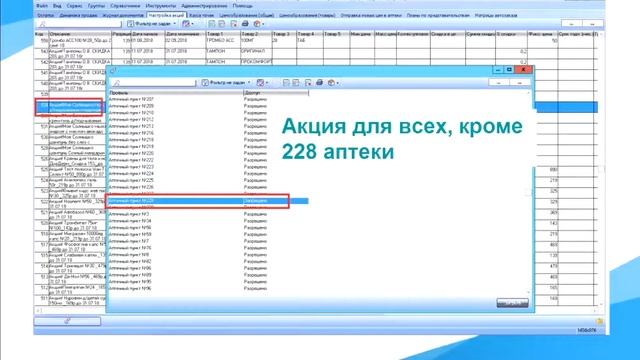Image resolution: width=640 pixels, height=360 pixels.
Task: Open the Инструменты menu
Action: [160, 6]
